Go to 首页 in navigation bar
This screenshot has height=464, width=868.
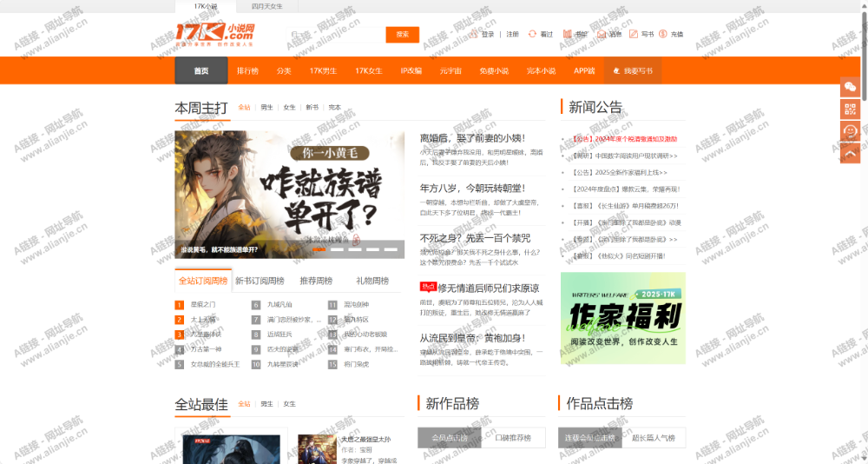click(201, 70)
